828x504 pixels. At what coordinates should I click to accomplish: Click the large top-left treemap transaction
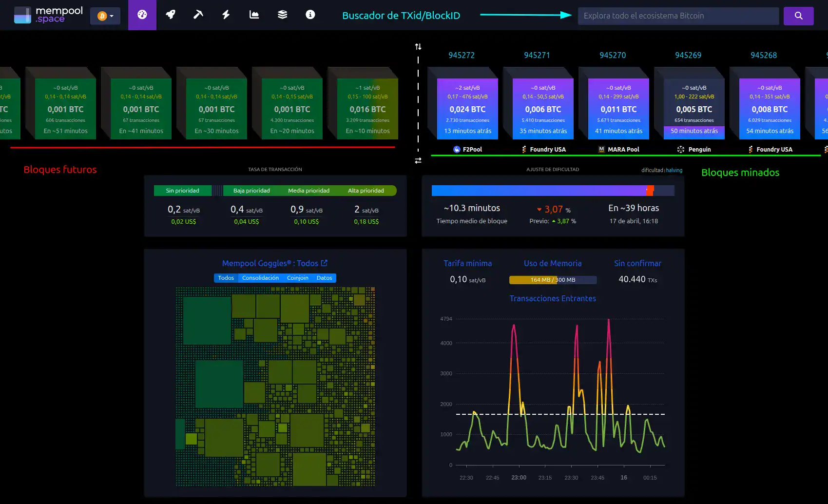[207, 320]
